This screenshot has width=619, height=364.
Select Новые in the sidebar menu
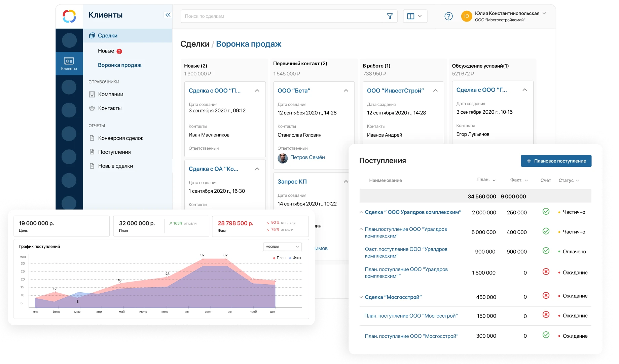point(106,51)
